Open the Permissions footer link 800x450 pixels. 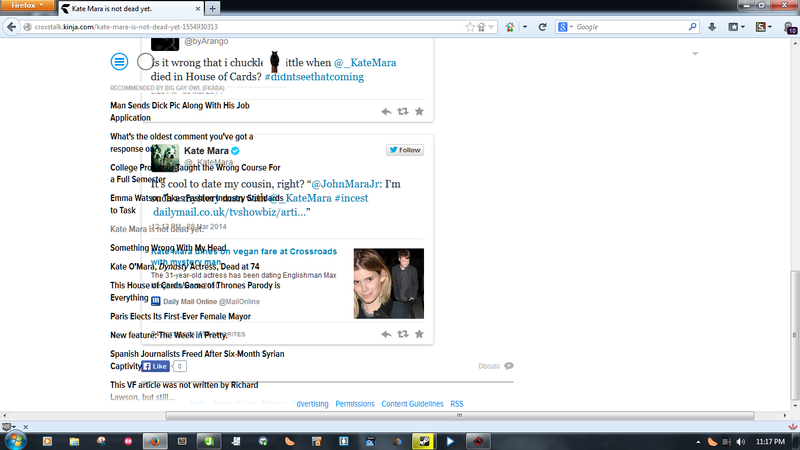(x=355, y=404)
